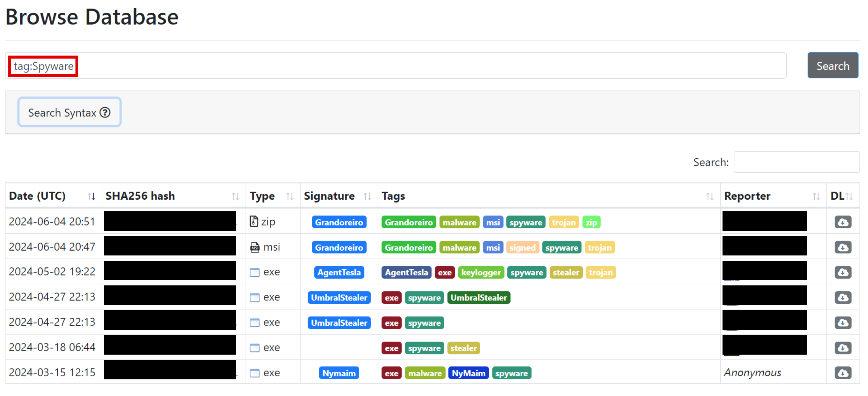Click the Search Syntax help icon
This screenshot has height=396, width=868.
pos(105,112)
